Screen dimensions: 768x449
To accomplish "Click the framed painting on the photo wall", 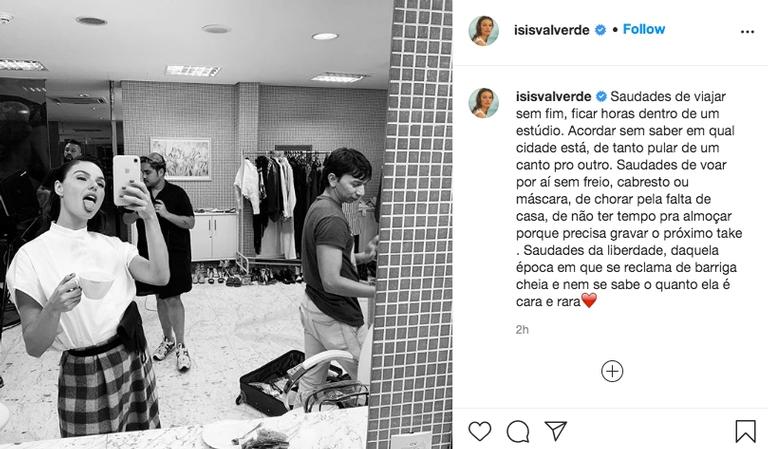I will coord(181,159).
